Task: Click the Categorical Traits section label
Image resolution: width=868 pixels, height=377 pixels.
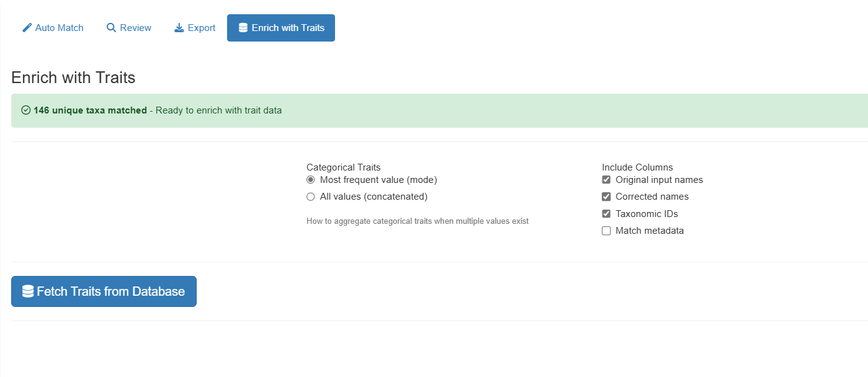Action: pos(343,167)
